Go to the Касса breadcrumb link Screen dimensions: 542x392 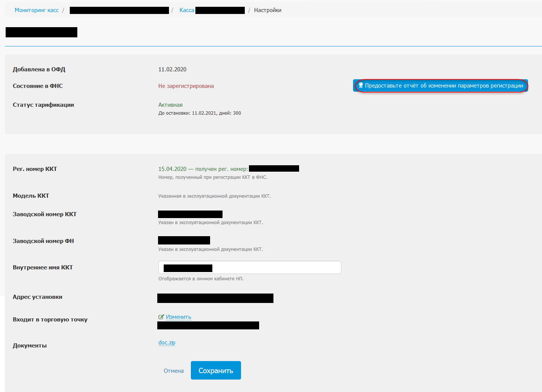point(187,10)
